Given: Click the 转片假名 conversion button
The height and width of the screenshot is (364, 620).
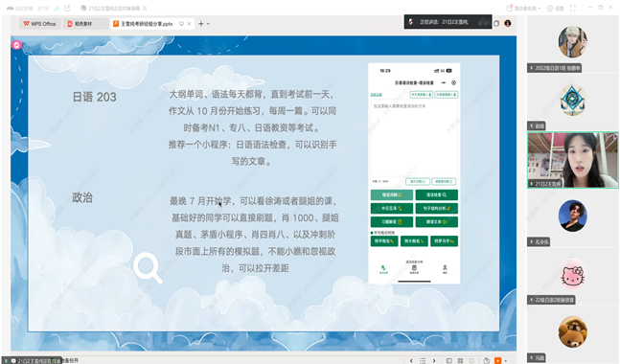Looking at the screenshot, I should [x=414, y=240].
